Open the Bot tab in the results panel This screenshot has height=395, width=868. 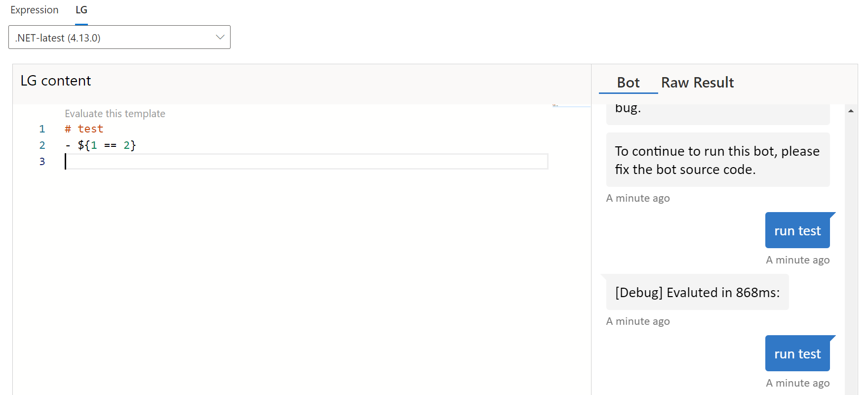coord(628,83)
